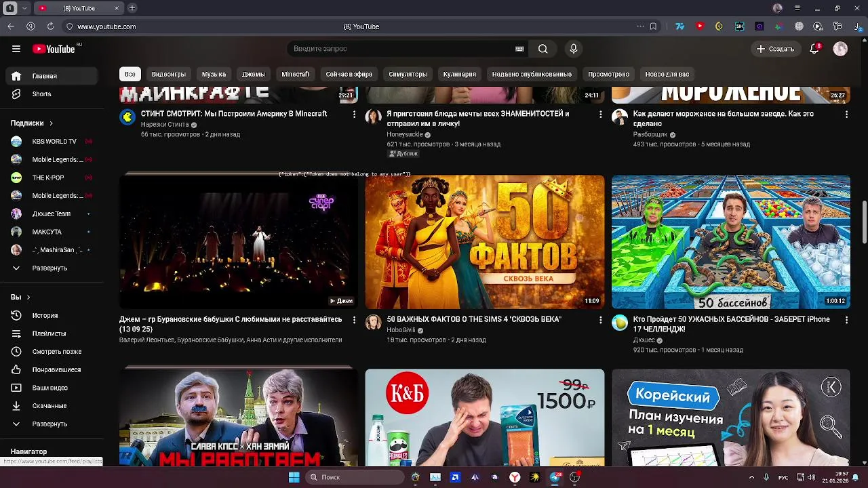Open the Yandex browser taskbar icon
This screenshot has width=868, height=488.
515,477
